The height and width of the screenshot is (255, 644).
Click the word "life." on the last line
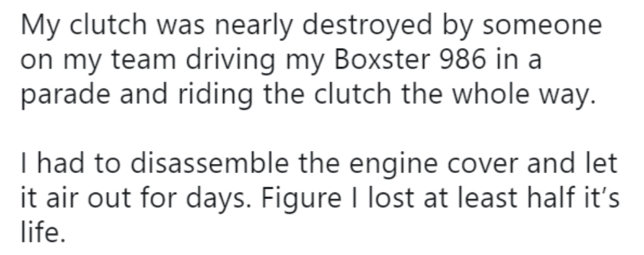43,232
